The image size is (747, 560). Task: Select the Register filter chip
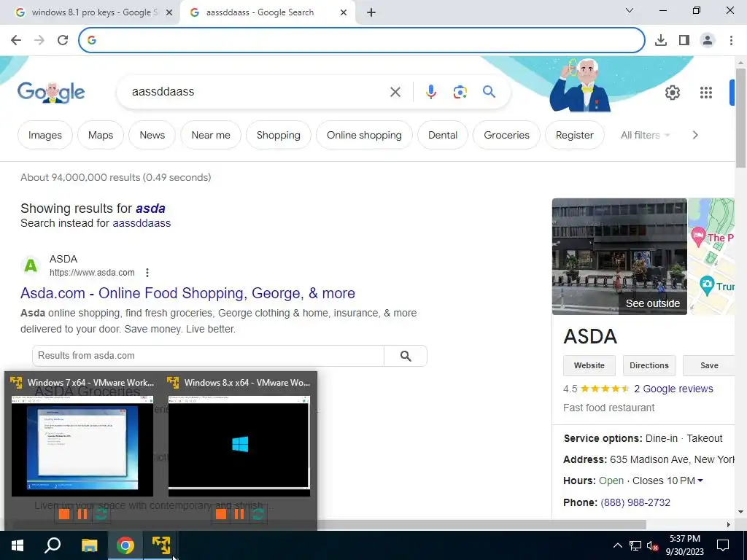point(575,135)
